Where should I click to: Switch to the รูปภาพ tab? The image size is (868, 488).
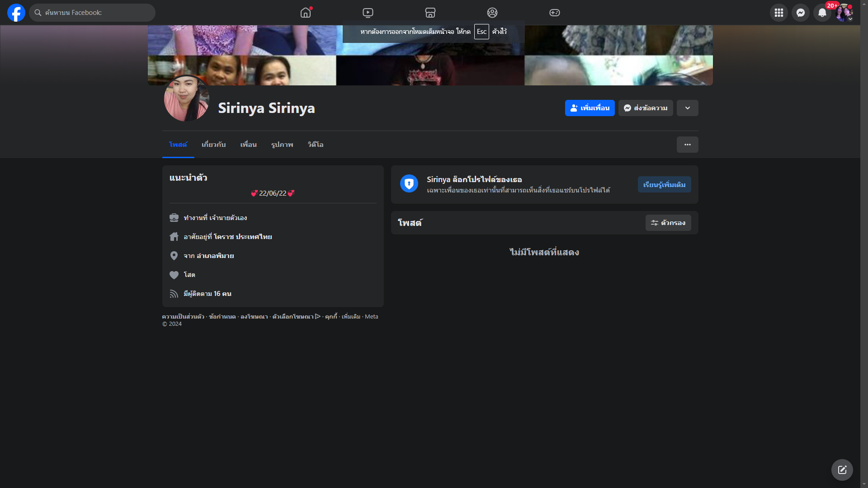click(282, 145)
